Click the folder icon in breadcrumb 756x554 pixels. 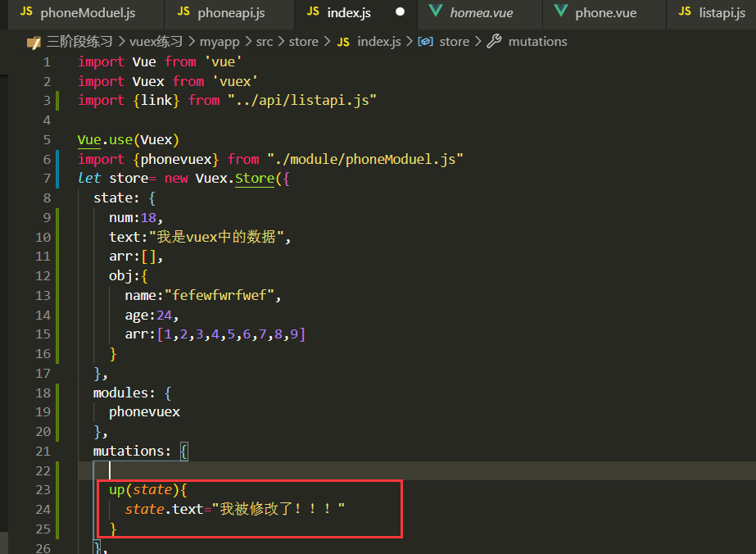34,43
